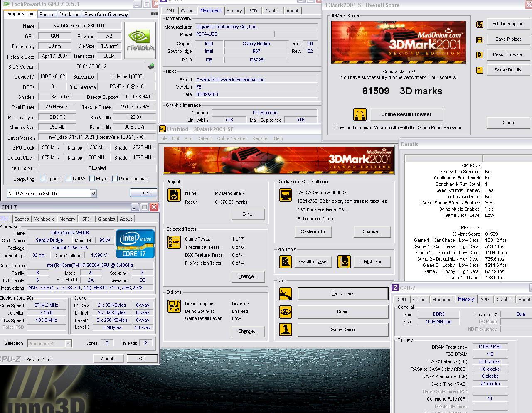Screen dimensions: 532x413
Task: Click the ResultBrowser icon in score window
Action: tap(480, 55)
